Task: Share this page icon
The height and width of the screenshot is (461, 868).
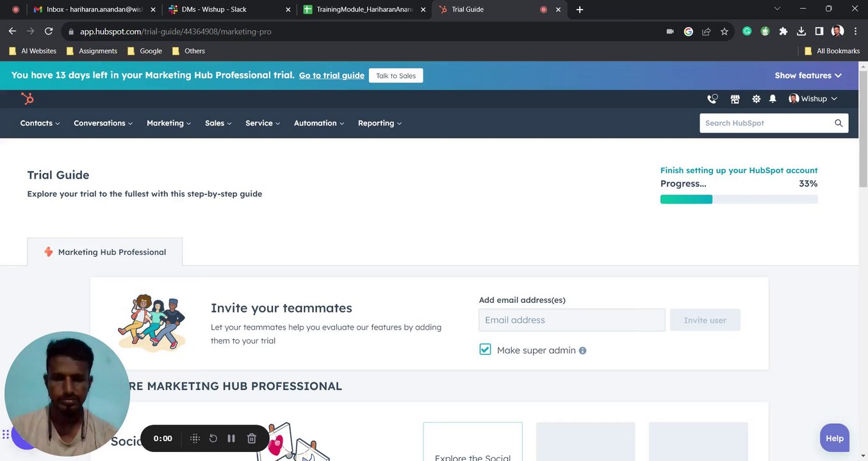Action: click(x=707, y=31)
